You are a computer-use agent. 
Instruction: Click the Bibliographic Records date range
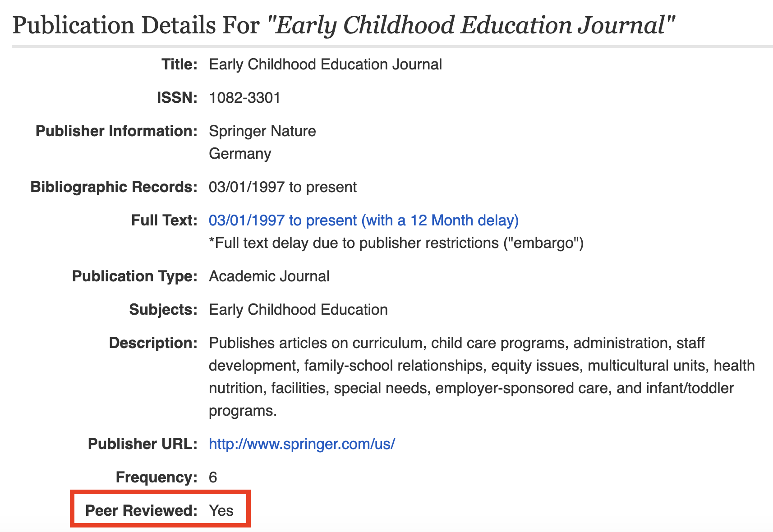coord(283,187)
